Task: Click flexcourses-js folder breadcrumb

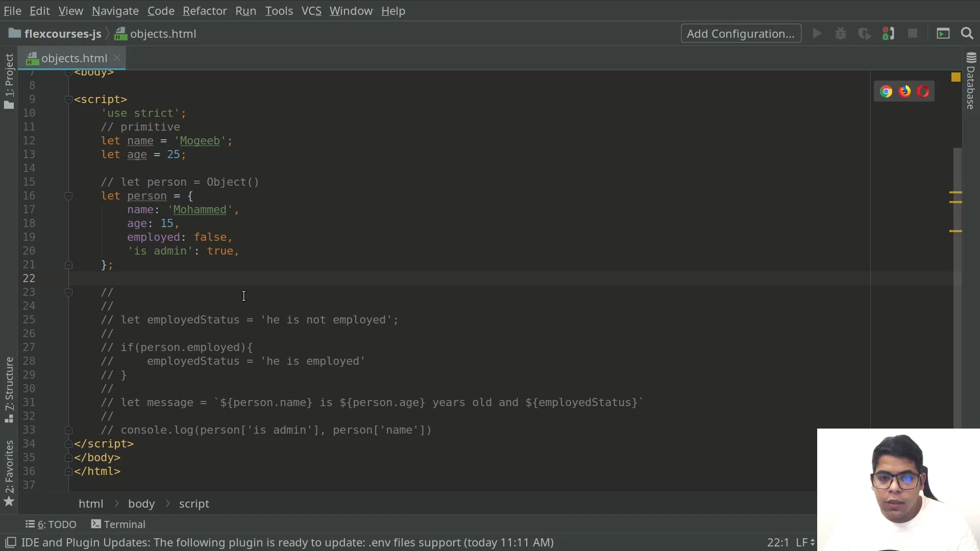Action: tap(55, 34)
